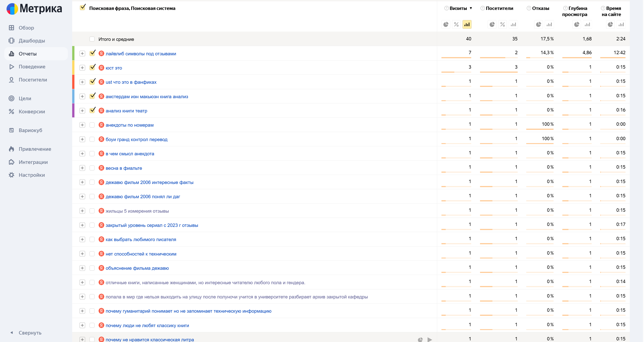Go to Конверсии in sidebar
644x342 pixels.
32,111
